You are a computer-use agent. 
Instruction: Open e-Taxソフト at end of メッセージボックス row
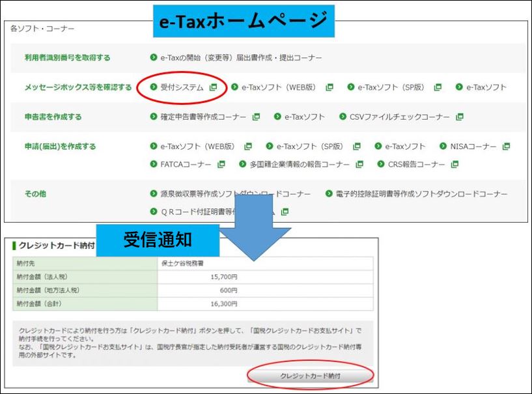(486, 87)
